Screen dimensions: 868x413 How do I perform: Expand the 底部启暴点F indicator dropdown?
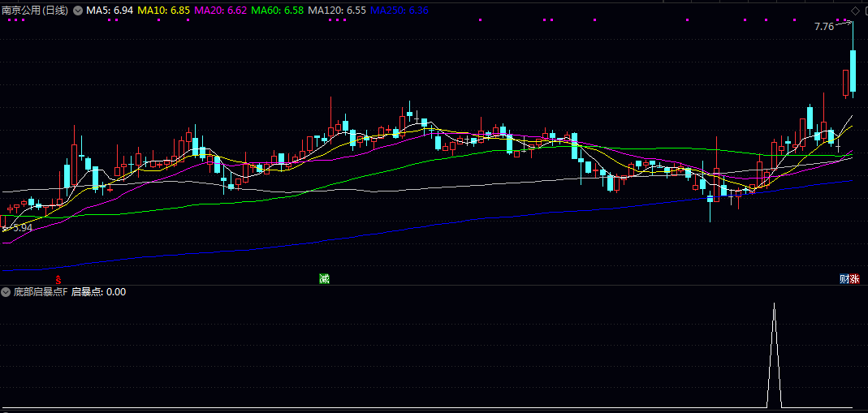pyautogui.click(x=6, y=291)
